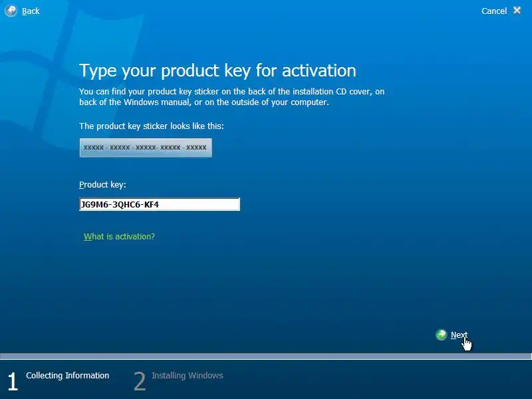Click the Next text link

click(x=459, y=335)
